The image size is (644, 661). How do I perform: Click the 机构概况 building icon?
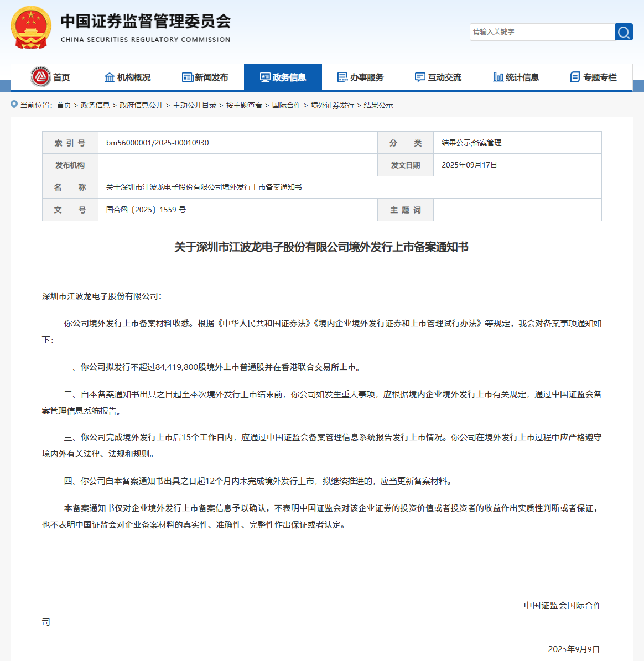point(110,77)
